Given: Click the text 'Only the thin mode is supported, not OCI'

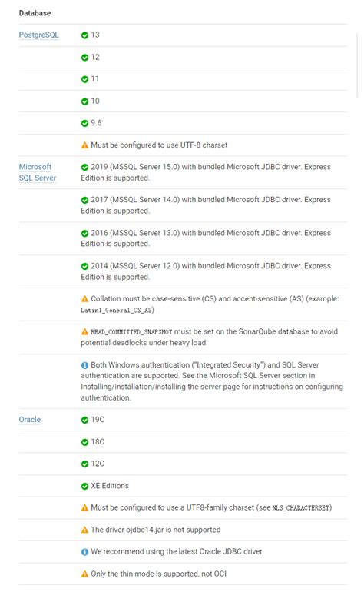Looking at the screenshot, I should click(159, 574).
